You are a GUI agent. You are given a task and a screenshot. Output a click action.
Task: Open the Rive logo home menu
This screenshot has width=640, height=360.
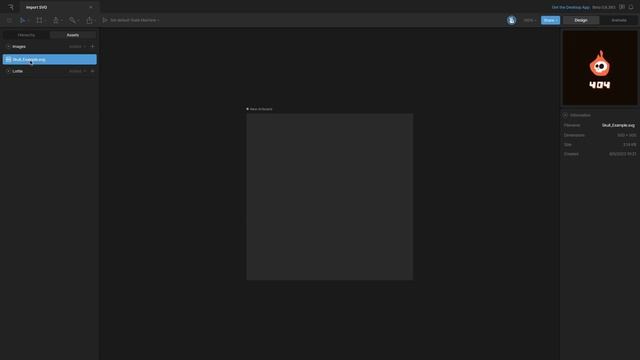(x=11, y=7)
